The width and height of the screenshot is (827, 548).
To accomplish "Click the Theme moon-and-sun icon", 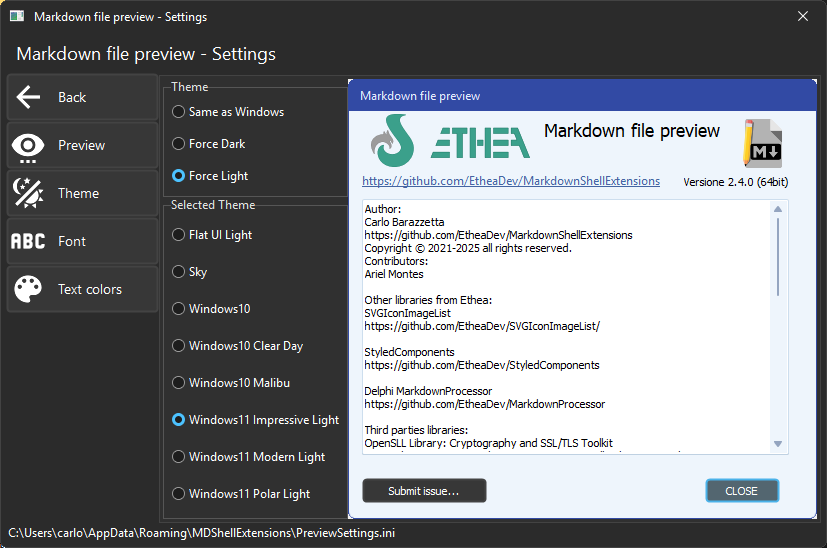I will coord(27,193).
